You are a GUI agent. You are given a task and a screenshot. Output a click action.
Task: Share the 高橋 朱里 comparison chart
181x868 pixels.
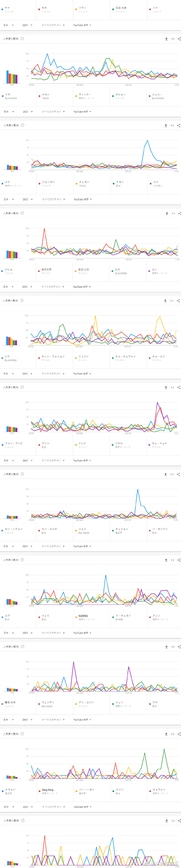(x=179, y=734)
